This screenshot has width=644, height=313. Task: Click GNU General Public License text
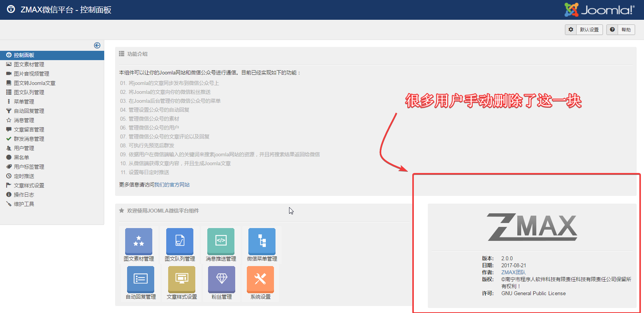point(534,293)
